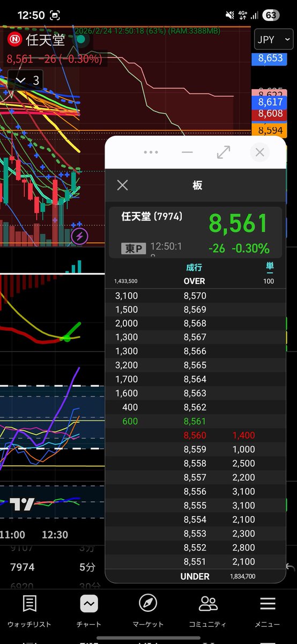
Task: Select ask price 8,564 row
Action: coord(195,379)
